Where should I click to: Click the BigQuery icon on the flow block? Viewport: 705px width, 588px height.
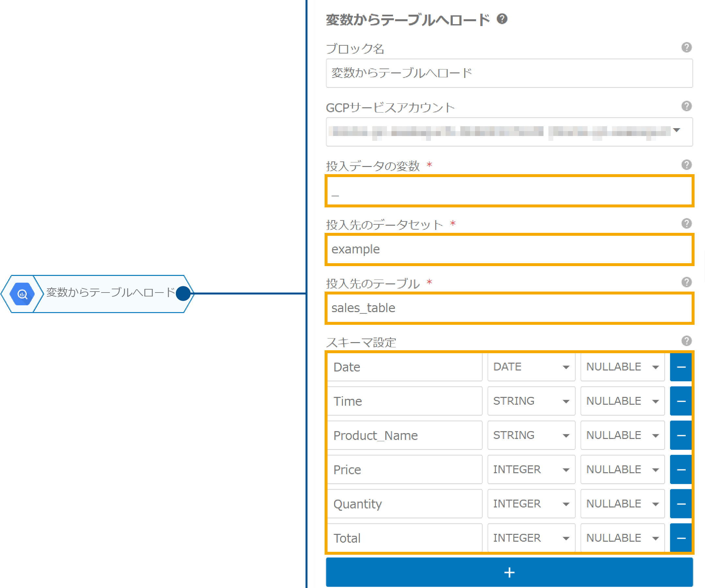pyautogui.click(x=22, y=294)
